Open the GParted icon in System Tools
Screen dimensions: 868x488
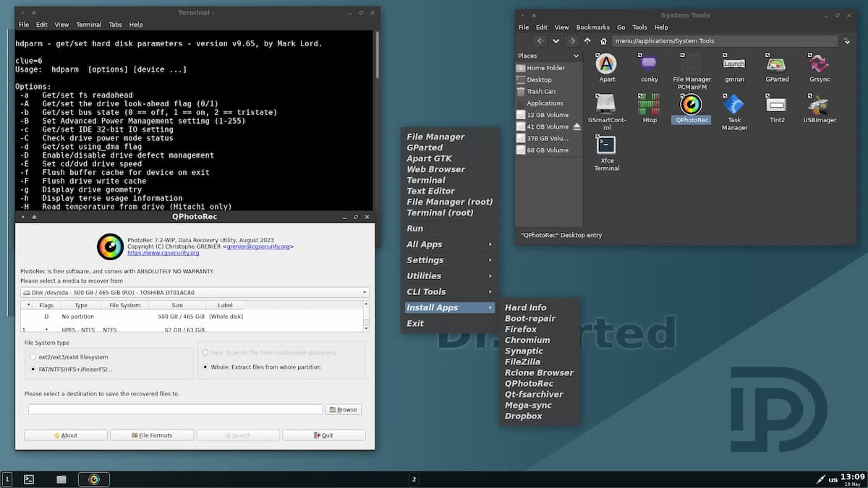click(x=777, y=65)
